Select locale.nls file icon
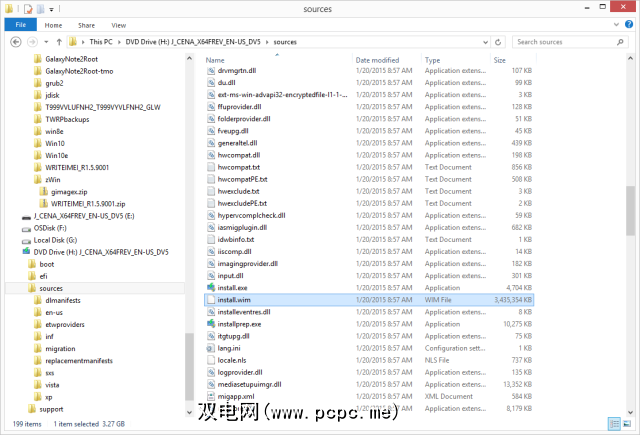Image resolution: width=640 pixels, height=435 pixels. (211, 360)
